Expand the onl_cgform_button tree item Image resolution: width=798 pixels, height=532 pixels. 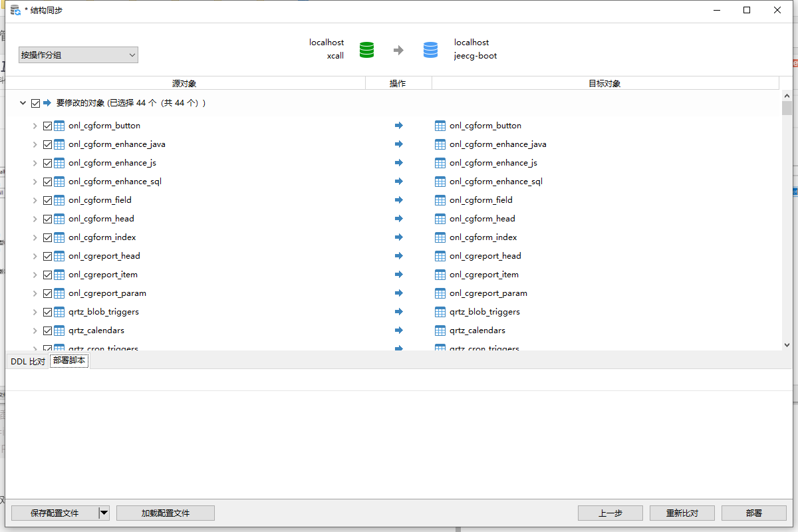(x=35, y=125)
